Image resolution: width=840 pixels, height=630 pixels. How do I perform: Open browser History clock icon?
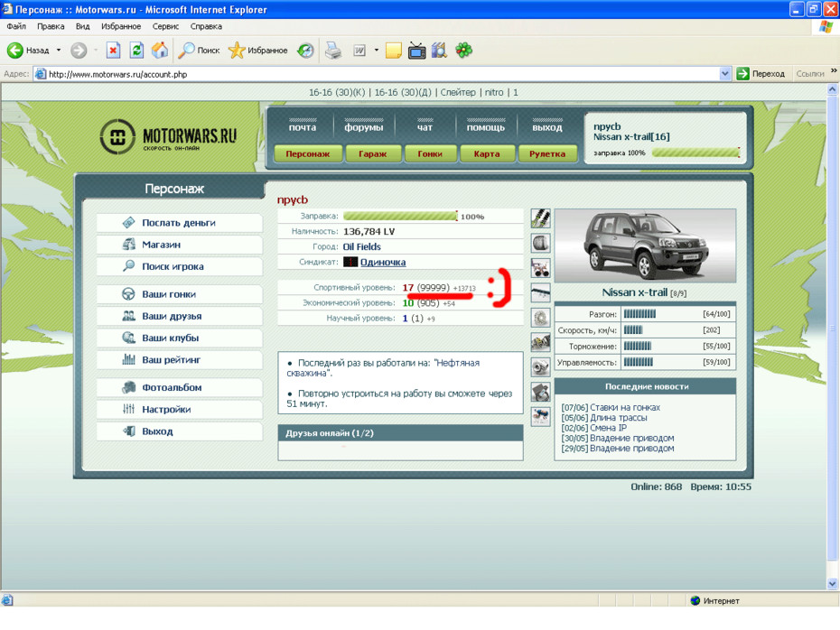(305, 51)
